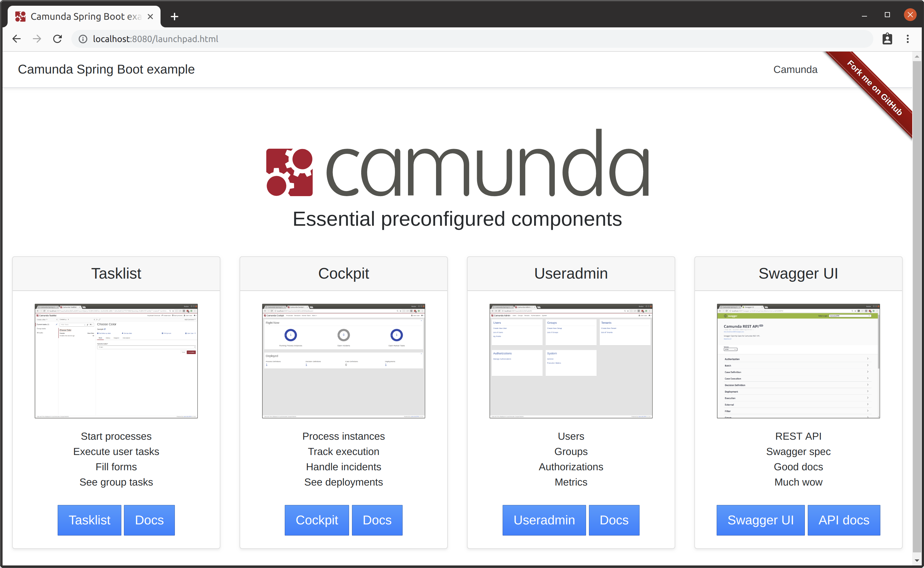924x568 pixels.
Task: Open the Useradmin Docs button
Action: pos(614,520)
